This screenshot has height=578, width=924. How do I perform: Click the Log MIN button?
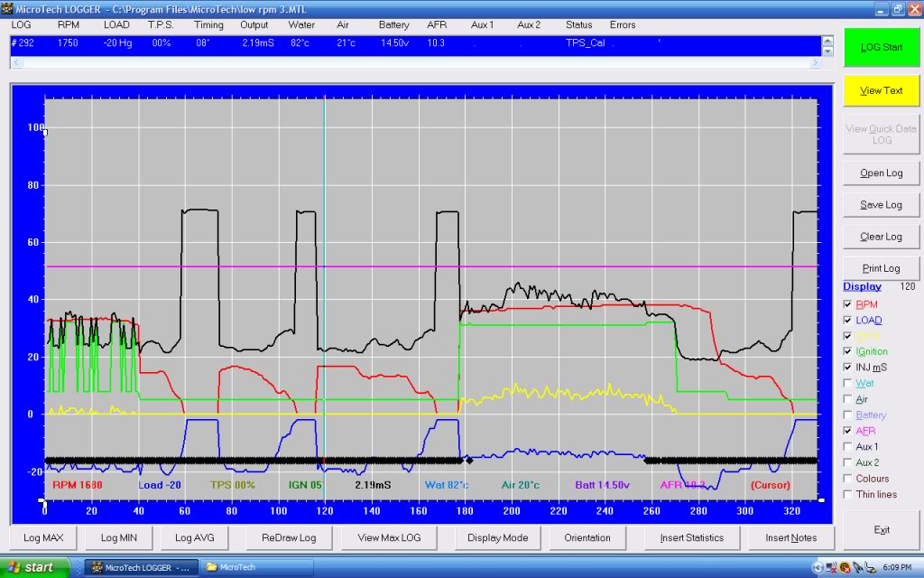point(119,537)
